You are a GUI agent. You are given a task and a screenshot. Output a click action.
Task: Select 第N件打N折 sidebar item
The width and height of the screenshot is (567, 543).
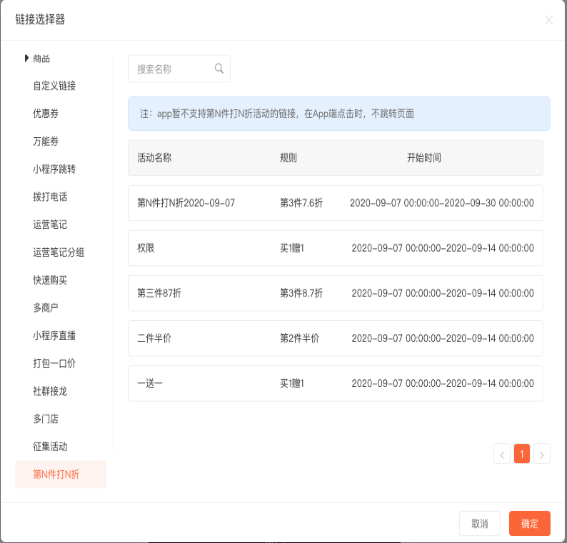61,474
